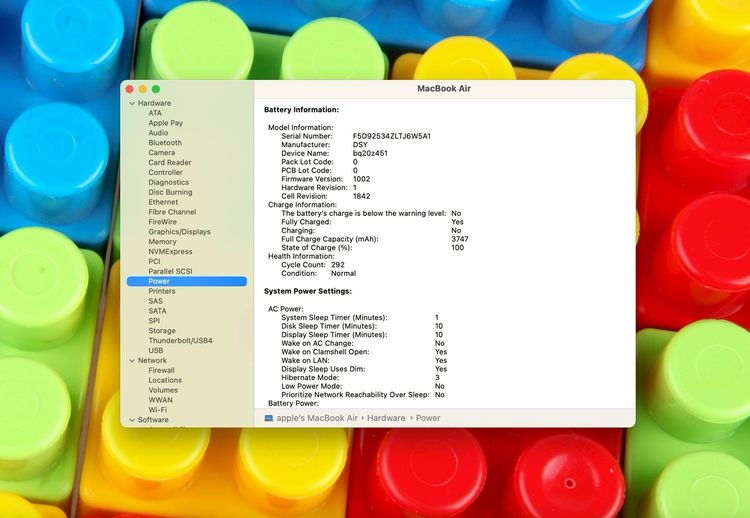Click the cell revision value 1842
This screenshot has height=518, width=750.
361,196
